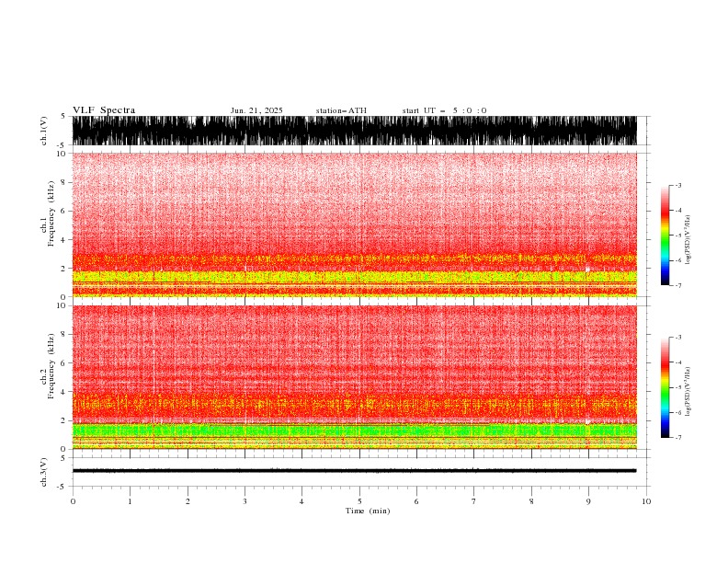The image size is (728, 563).
Task: Click the "-7" label on ch.1 color bar
Action: pyautogui.click(x=677, y=285)
